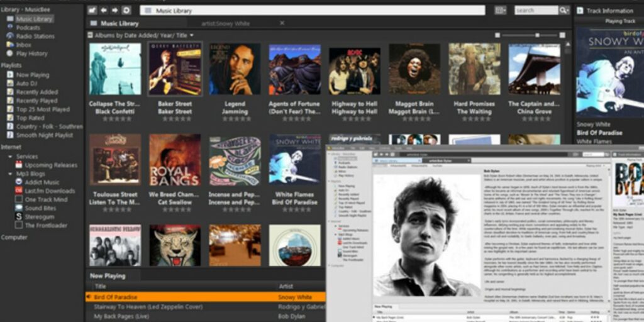644x322 pixels.
Task: Open the Recently Played playlist
Action: click(37, 101)
